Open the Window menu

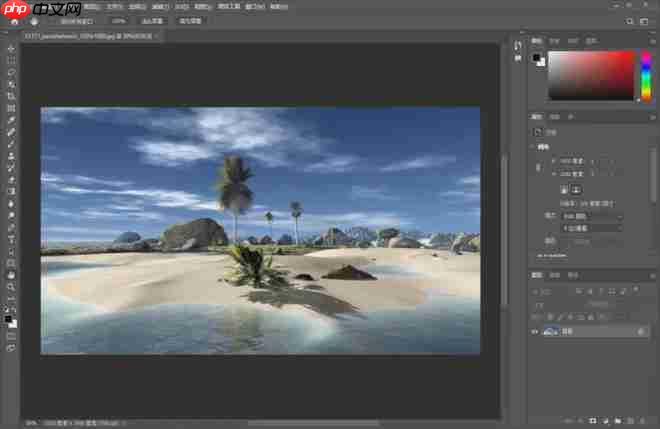click(255, 7)
